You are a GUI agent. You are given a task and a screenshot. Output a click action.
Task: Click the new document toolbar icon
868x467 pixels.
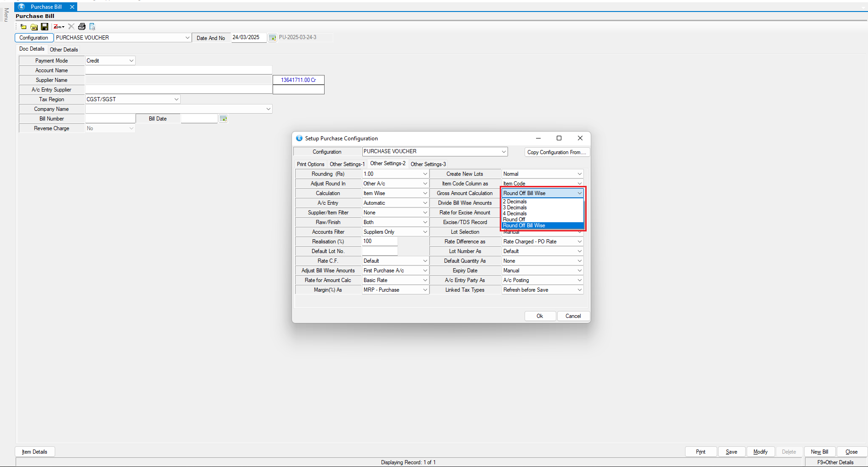[x=23, y=27]
